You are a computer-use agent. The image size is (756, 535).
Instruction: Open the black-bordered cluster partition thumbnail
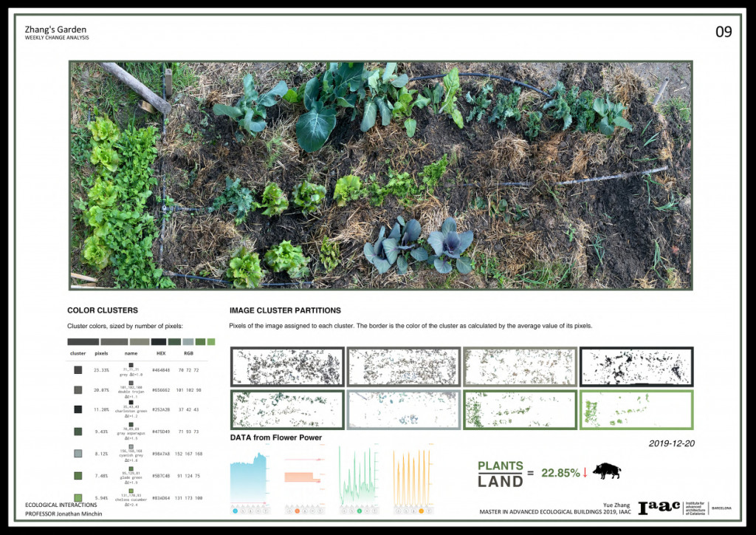point(636,366)
